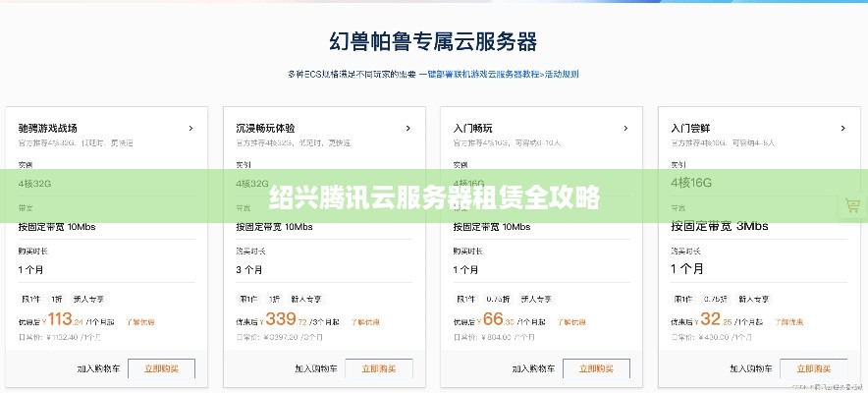Click 按固定带宽 10Mbs in the 驰骋游戏战场 card
Image resolution: width=868 pixels, height=393 pixels.
pyautogui.click(x=57, y=226)
